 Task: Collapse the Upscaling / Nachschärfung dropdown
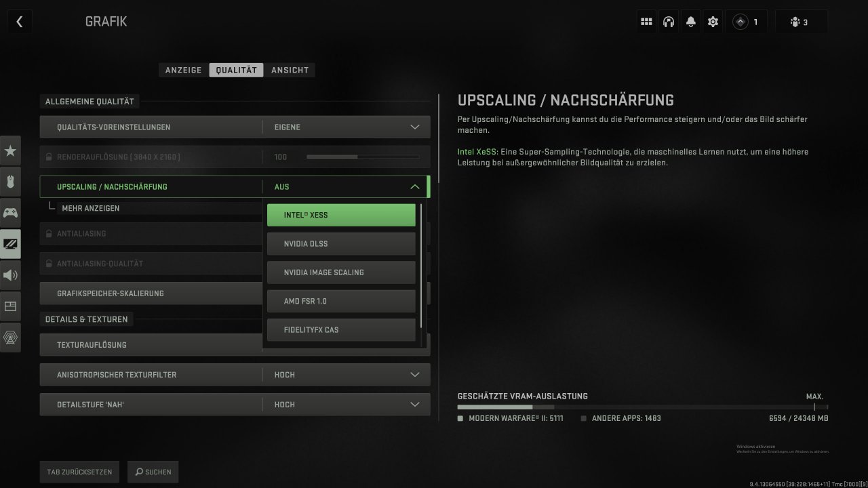tap(235, 186)
